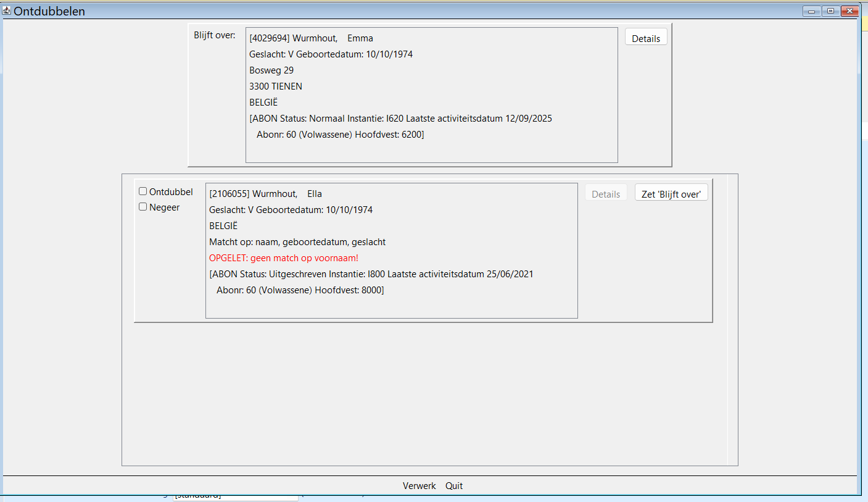Enable the Ontdubbel checkbox for Ella

coord(143,191)
